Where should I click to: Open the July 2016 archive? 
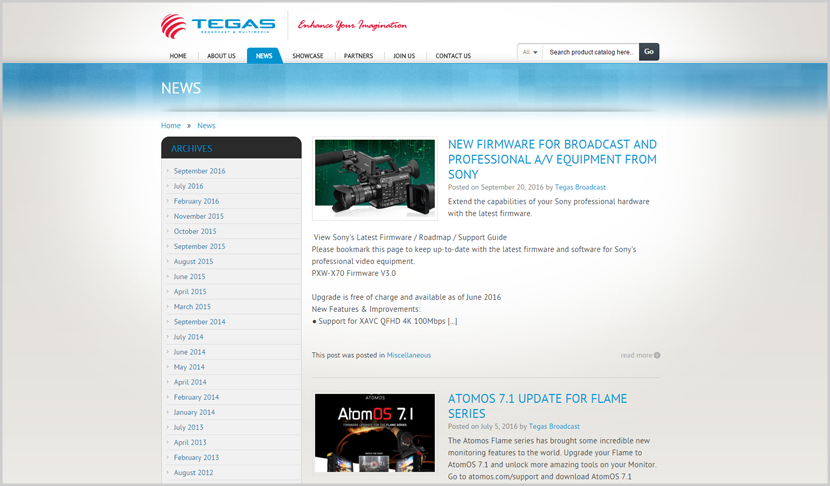(188, 186)
